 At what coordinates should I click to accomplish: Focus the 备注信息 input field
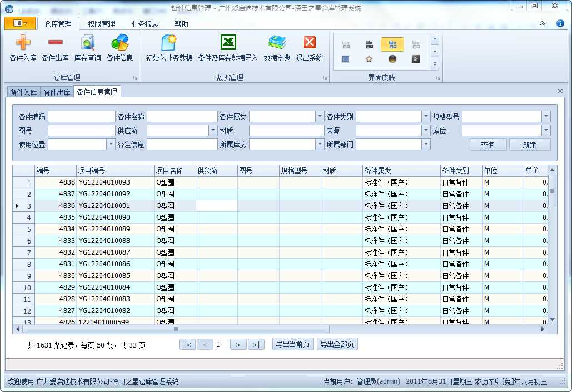point(182,144)
